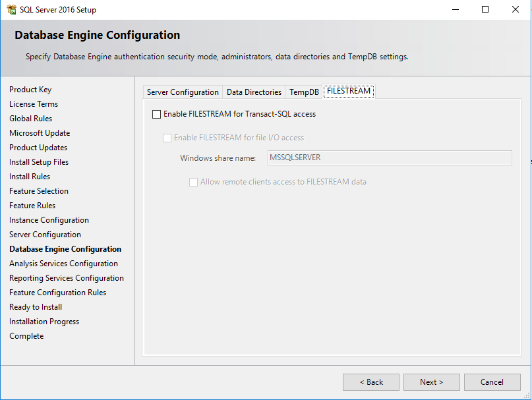This screenshot has height=400, width=532.
Task: Click the Database Engine Configuration page heading
Action: pyautogui.click(x=97, y=35)
